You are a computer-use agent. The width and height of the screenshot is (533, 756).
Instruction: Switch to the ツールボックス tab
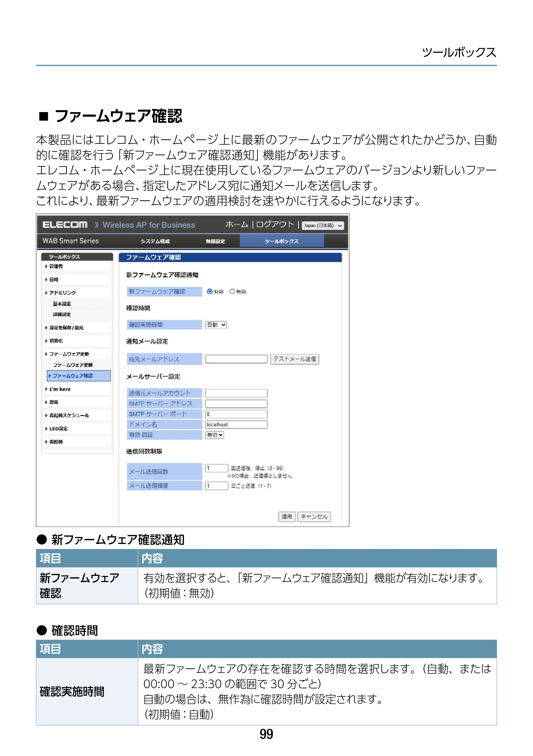[x=282, y=241]
